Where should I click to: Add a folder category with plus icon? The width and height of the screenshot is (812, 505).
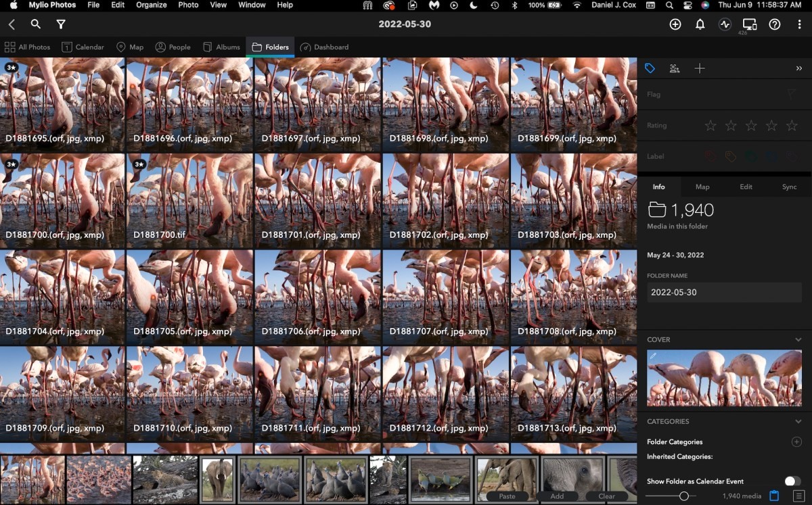(796, 442)
